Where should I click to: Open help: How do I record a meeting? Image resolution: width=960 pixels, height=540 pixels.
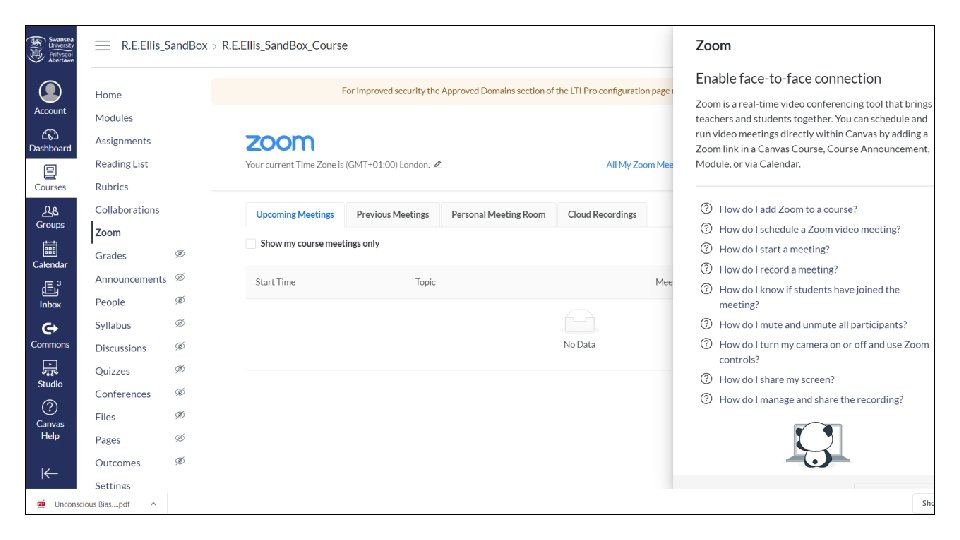778,269
